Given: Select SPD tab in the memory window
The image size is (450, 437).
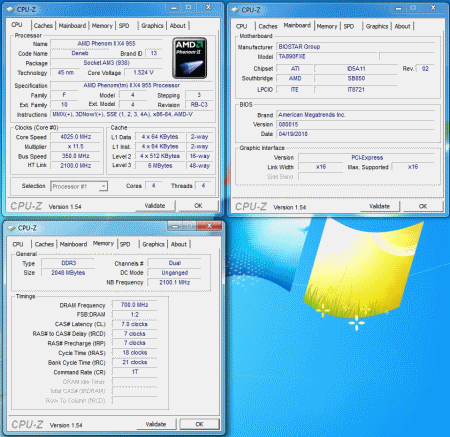Looking at the screenshot, I should coord(125,244).
